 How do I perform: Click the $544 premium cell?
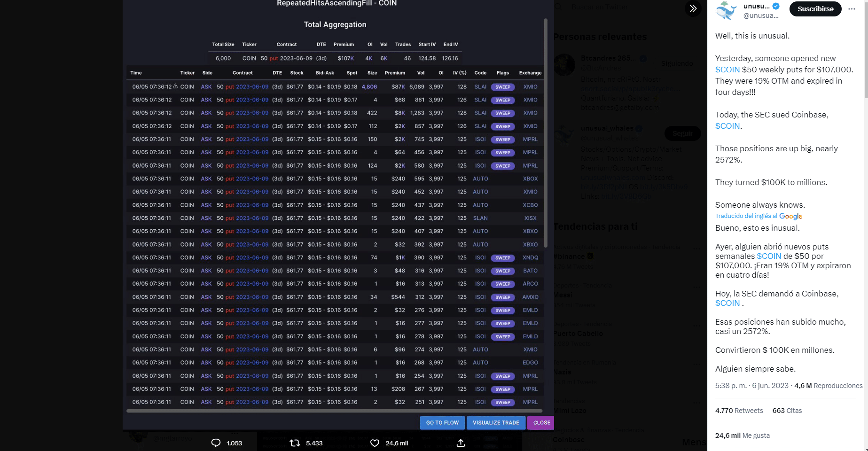[x=398, y=297]
